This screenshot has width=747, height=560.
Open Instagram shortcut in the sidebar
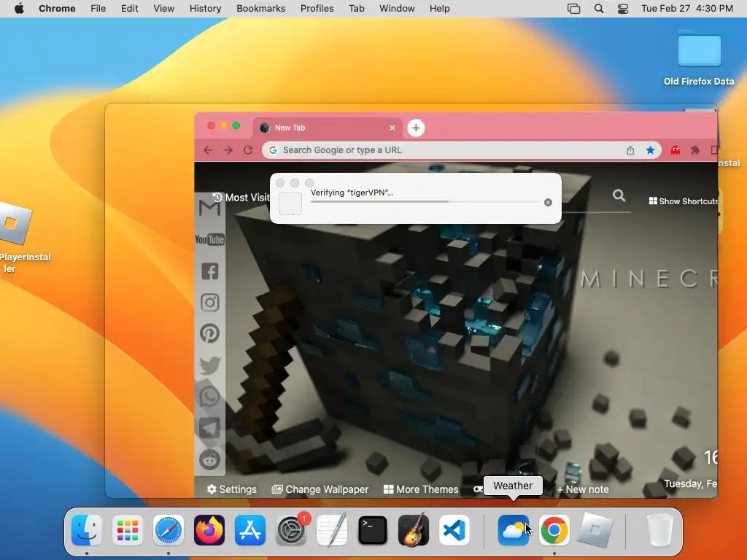(209, 303)
